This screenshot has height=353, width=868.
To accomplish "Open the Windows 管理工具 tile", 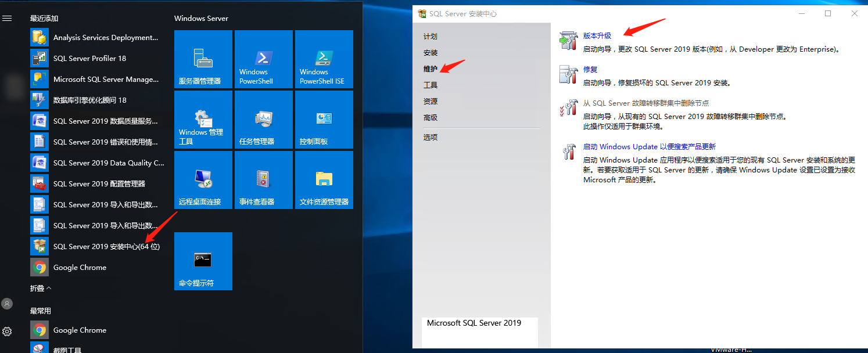I will tap(203, 120).
